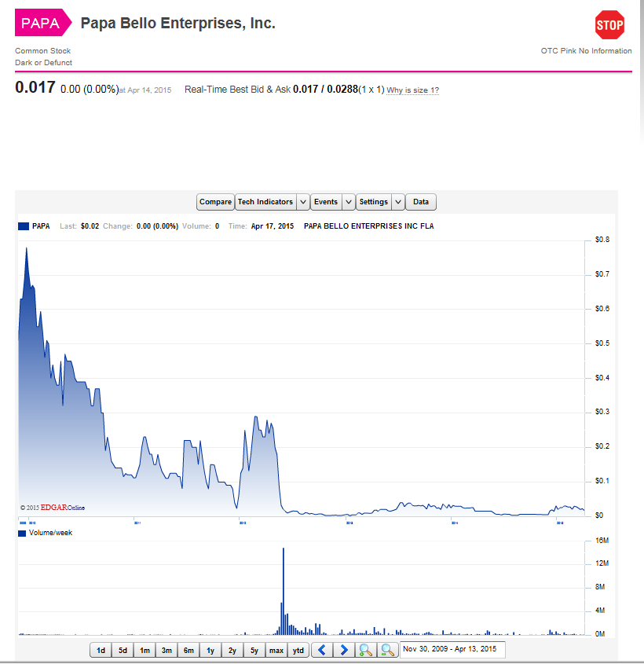Screen dimensions: 644x664
Task: Select the ytd time range
Action: click(x=298, y=650)
